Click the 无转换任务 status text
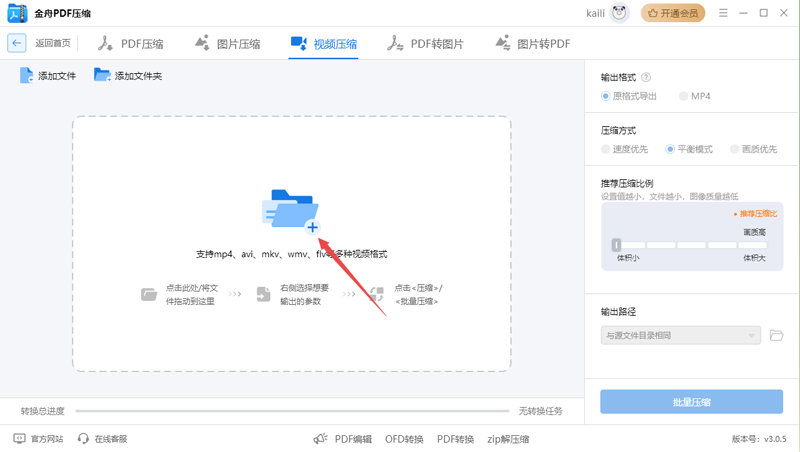 540,411
